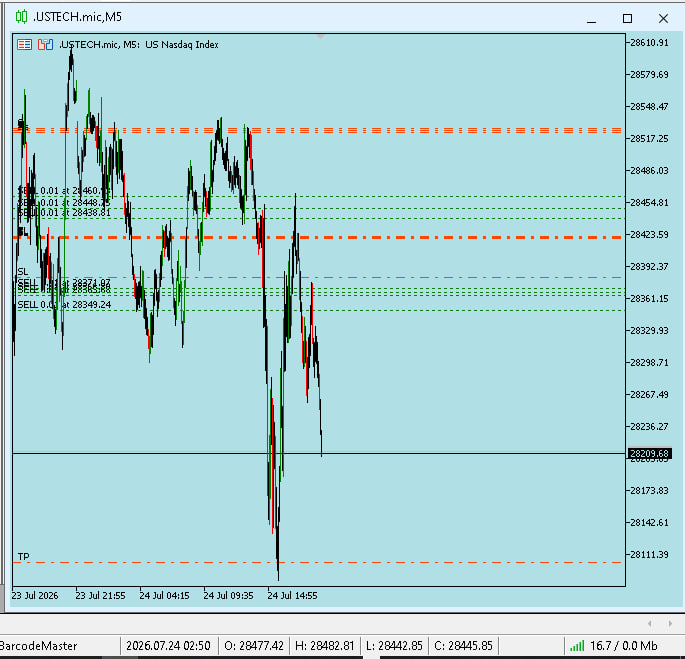
Task: Click the SL label above 28392 line
Action: [23, 272]
